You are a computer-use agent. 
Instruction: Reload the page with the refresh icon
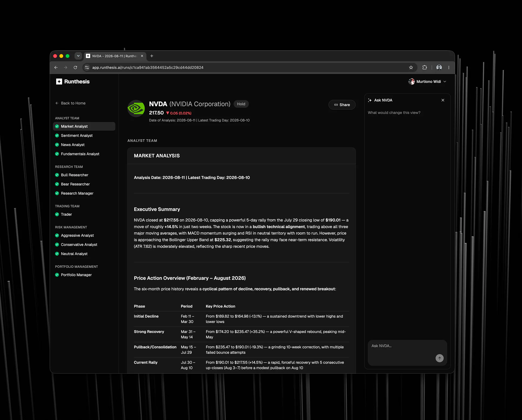point(75,67)
